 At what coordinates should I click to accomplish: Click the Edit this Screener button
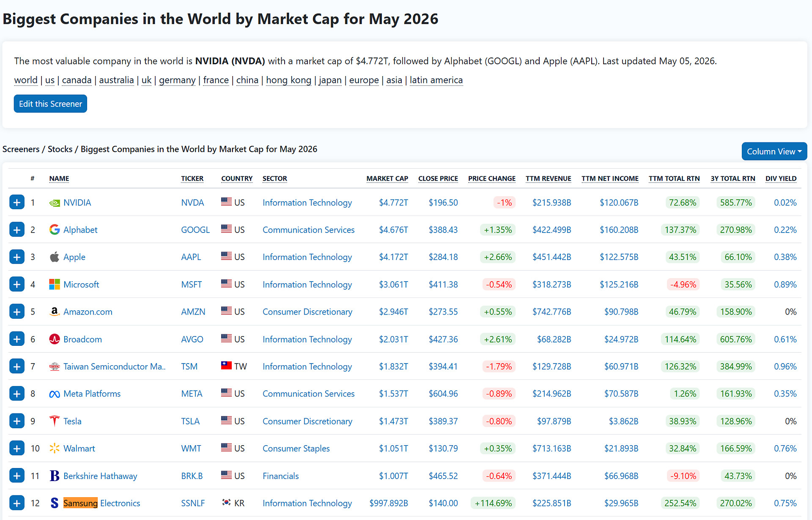click(x=50, y=104)
